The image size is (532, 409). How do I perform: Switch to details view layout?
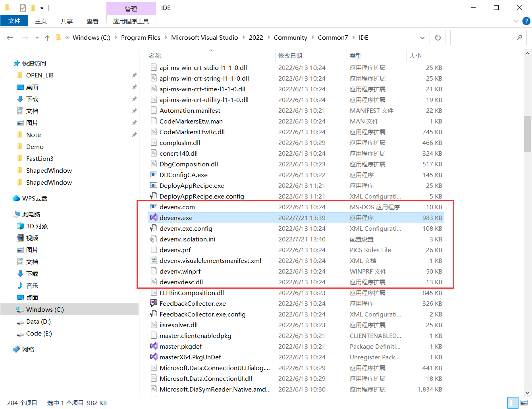point(513,403)
